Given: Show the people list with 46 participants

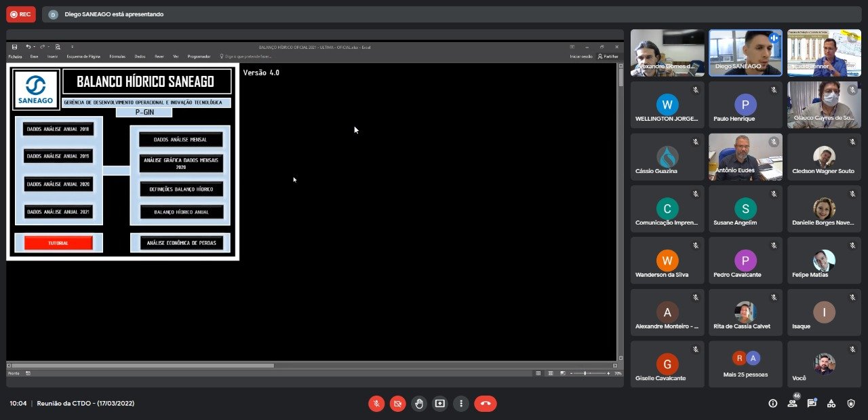Looking at the screenshot, I should (x=792, y=404).
